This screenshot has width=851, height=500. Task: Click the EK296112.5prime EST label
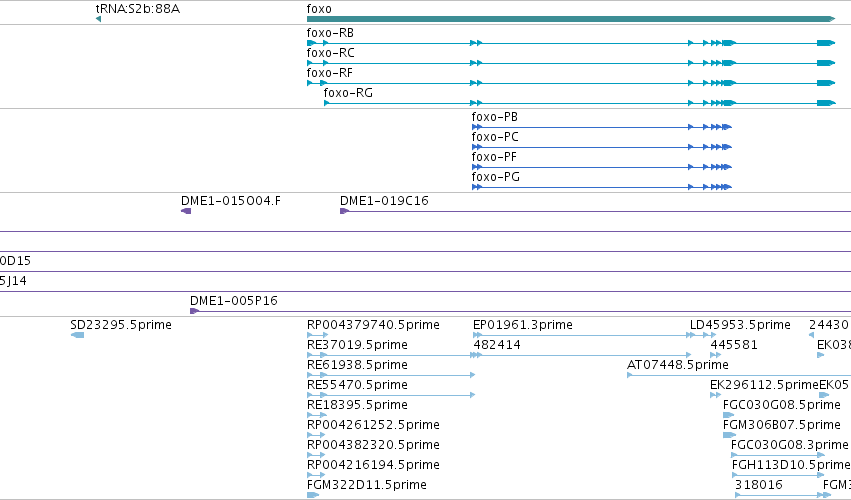click(x=764, y=385)
